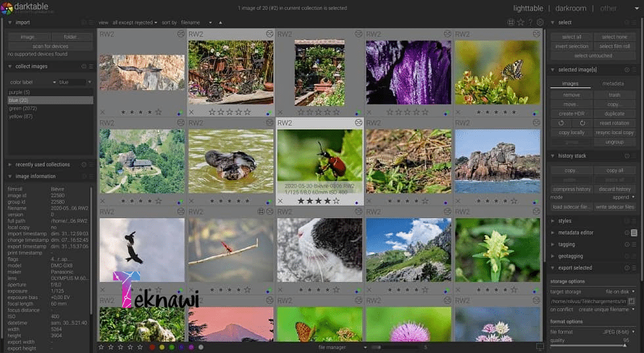This screenshot has height=353, width=644.
Task: Browse export folder with the directory icon
Action: point(632,301)
